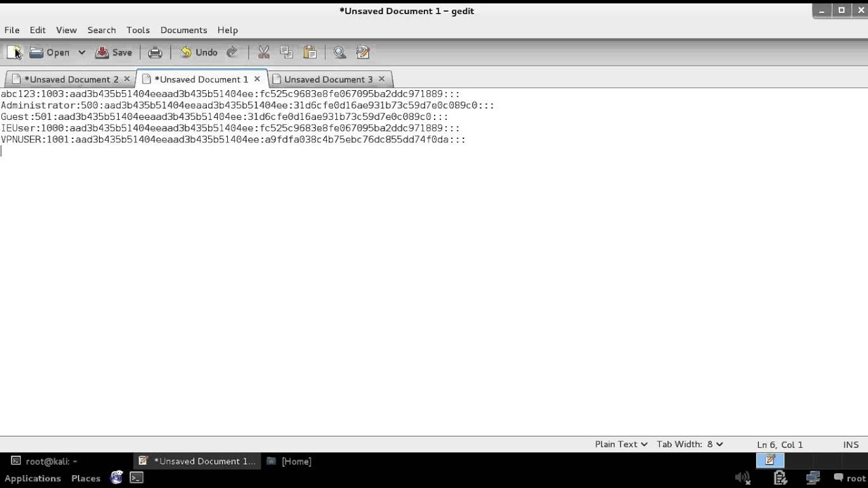Switch to Unsaved Document 2 tab
Screen dimensions: 868x488
(71, 79)
